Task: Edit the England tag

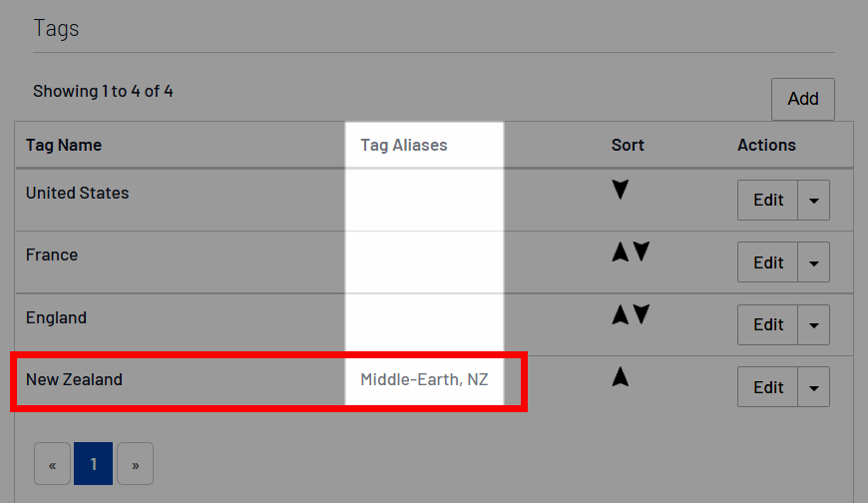Action: (x=768, y=325)
